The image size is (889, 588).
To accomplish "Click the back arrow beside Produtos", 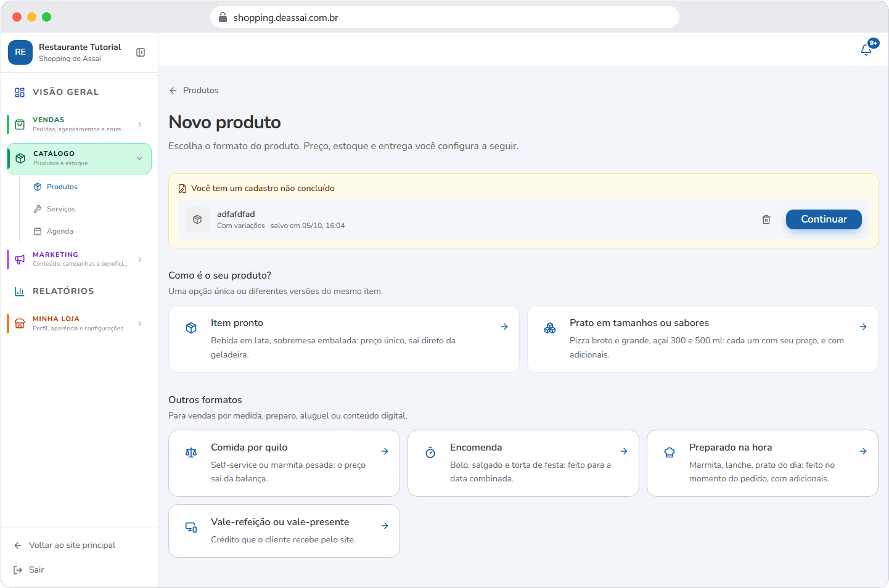I will (173, 91).
